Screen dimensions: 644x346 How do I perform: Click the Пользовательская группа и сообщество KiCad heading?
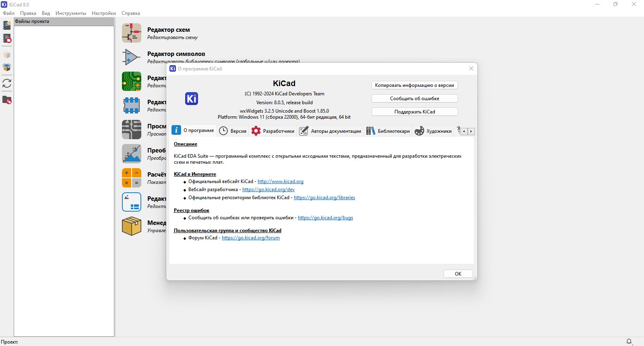227,231
